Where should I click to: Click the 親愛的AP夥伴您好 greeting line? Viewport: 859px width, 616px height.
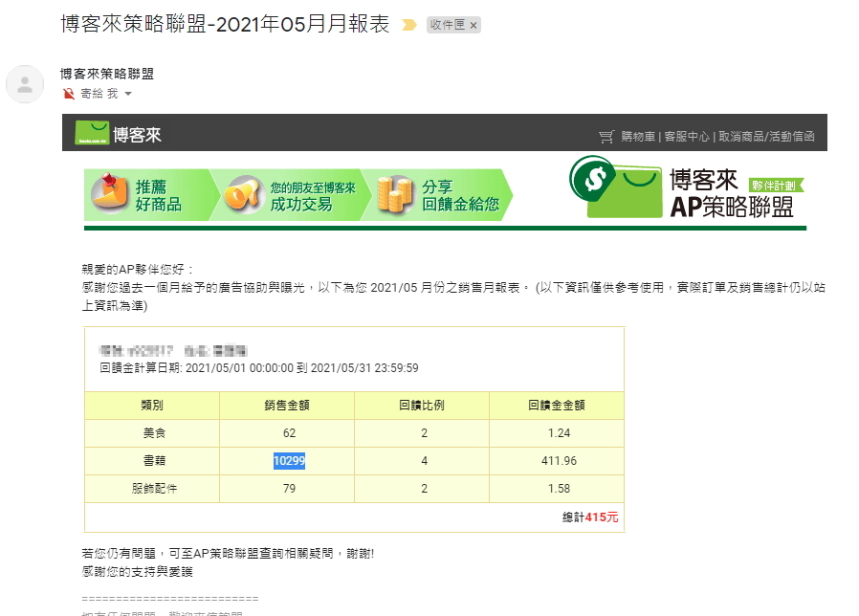point(137,270)
